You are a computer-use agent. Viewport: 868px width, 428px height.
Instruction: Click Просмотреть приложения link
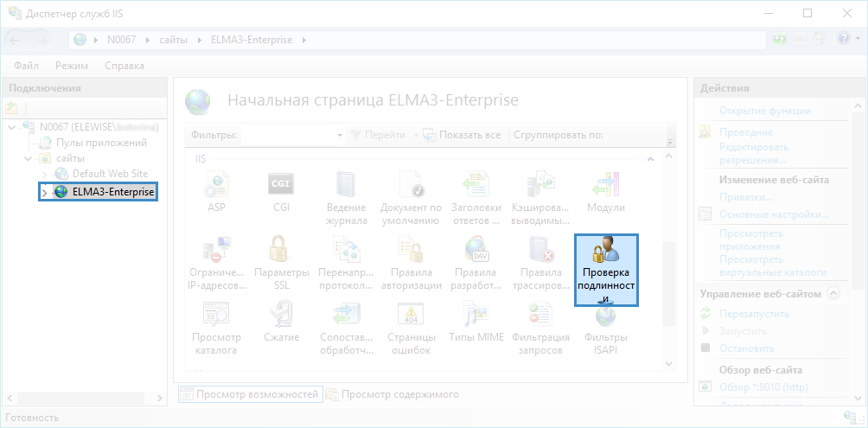coord(751,240)
